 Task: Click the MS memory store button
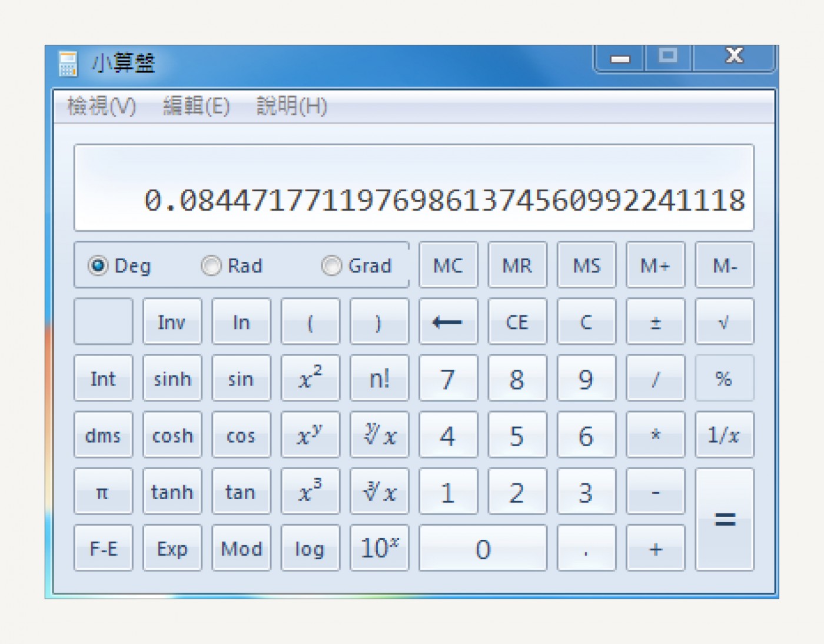(x=586, y=265)
